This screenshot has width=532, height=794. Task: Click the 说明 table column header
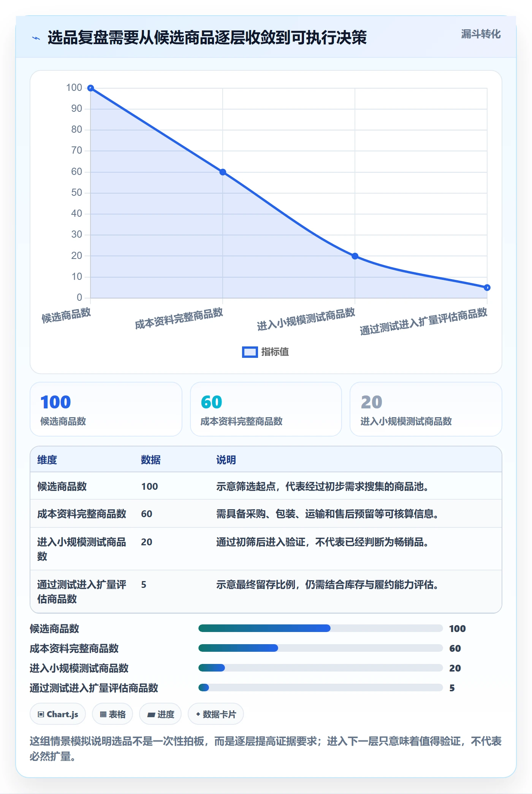point(226,460)
